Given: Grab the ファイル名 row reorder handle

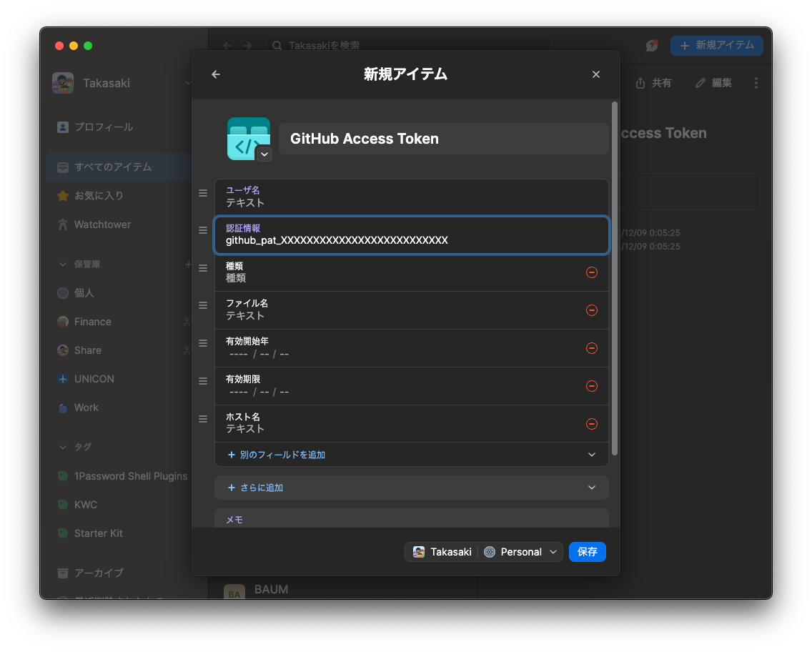Looking at the screenshot, I should pyautogui.click(x=203, y=305).
